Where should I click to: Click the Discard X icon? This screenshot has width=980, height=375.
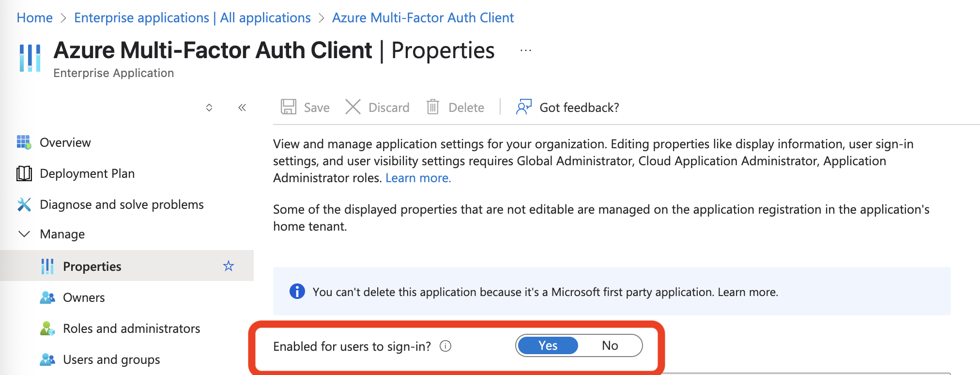click(x=353, y=107)
